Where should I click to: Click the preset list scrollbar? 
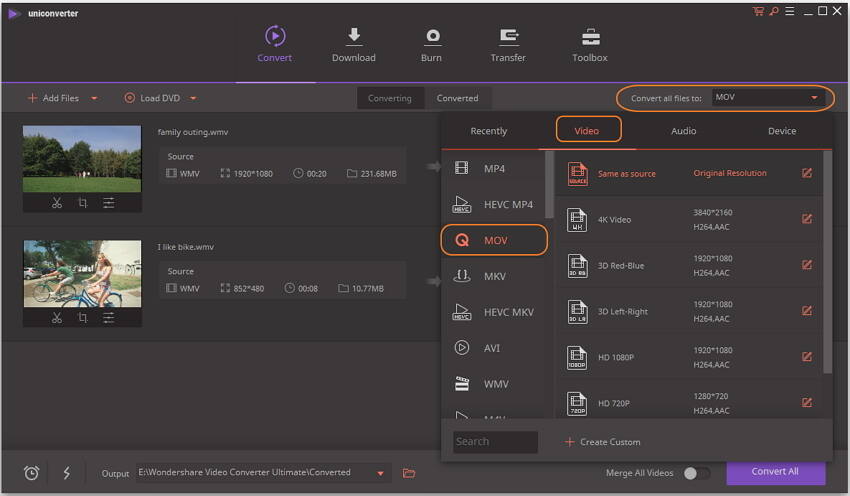(827, 262)
